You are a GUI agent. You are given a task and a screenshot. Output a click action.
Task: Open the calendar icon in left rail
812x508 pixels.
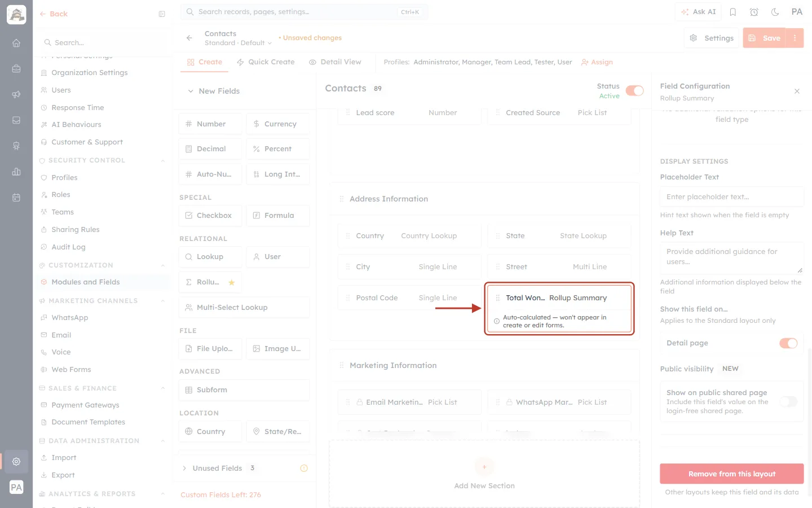pos(16,198)
